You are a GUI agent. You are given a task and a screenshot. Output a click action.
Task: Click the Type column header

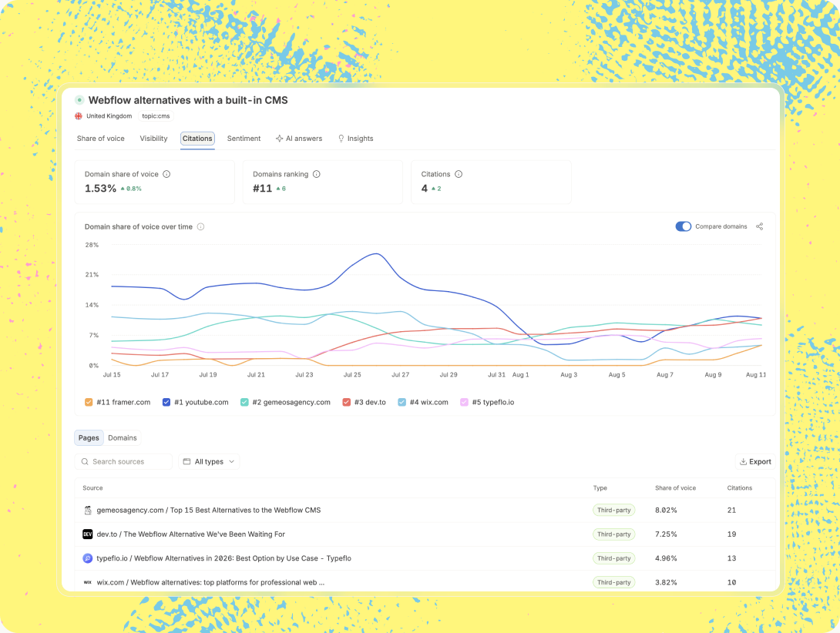[600, 488]
